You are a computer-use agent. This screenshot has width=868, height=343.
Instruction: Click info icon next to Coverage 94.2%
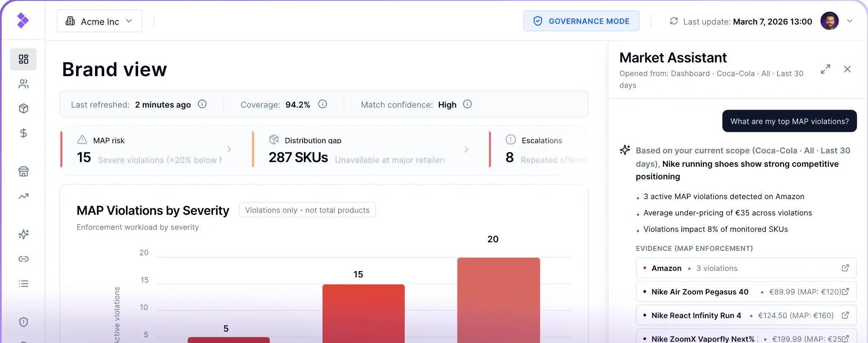[322, 104]
